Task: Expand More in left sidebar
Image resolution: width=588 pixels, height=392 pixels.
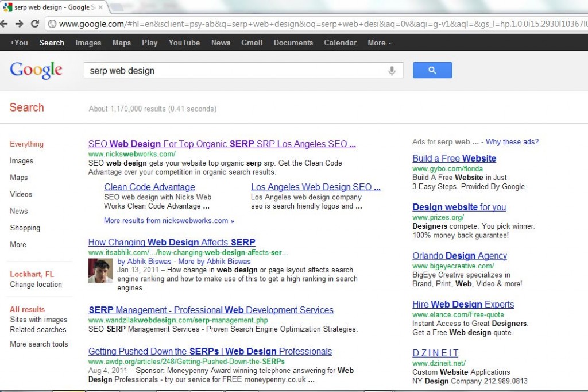Action: (18, 245)
